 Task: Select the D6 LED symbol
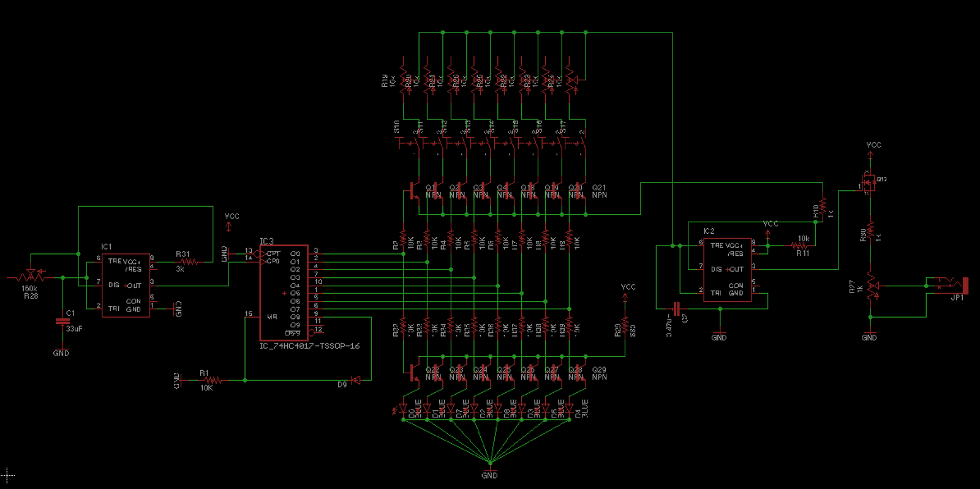click(x=402, y=409)
